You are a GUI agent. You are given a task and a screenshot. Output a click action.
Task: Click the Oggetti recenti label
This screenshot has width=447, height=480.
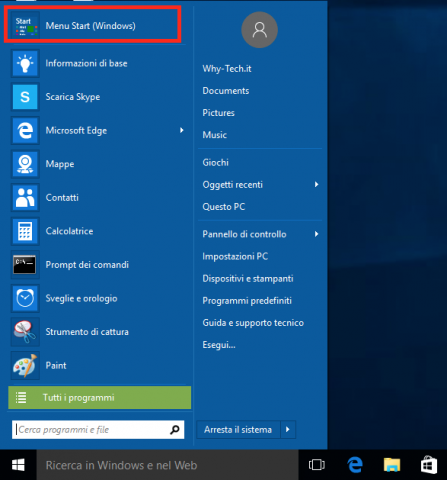[233, 185]
